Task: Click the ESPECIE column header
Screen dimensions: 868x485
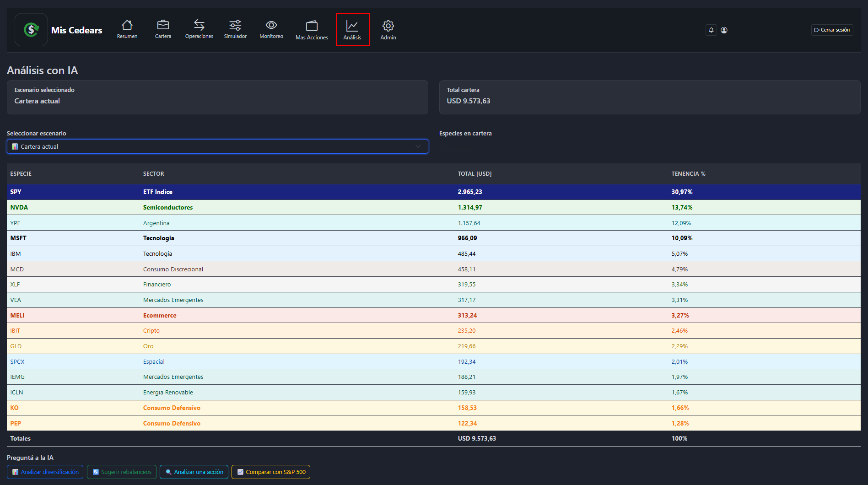Action: [x=21, y=174]
